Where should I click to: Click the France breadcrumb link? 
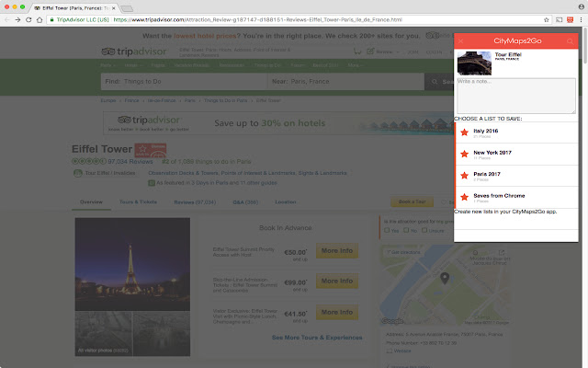tap(131, 100)
